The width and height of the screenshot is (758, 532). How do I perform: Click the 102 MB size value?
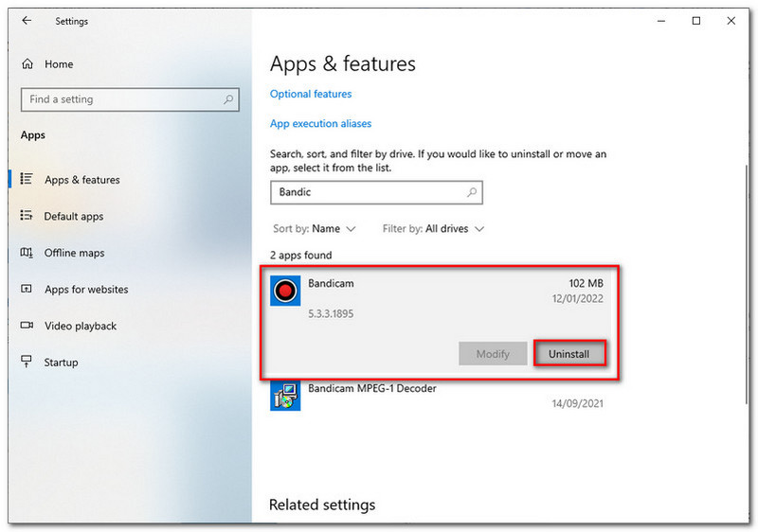(586, 283)
